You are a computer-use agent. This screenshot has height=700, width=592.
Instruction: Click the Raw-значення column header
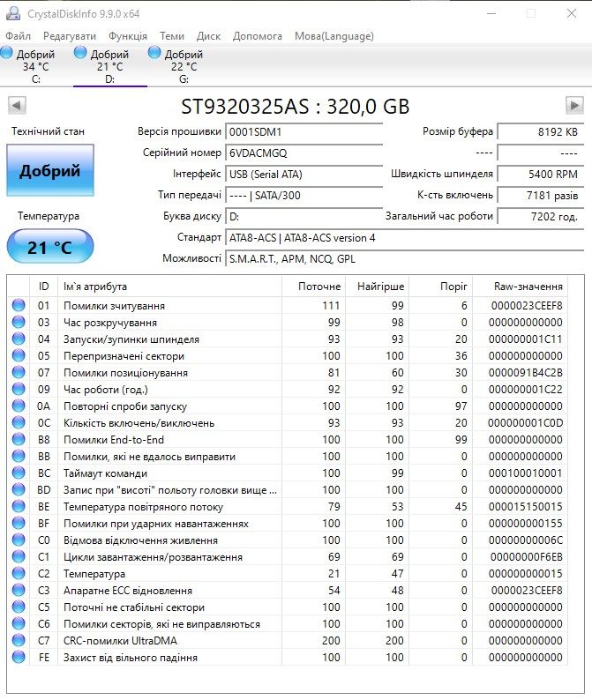point(520,287)
